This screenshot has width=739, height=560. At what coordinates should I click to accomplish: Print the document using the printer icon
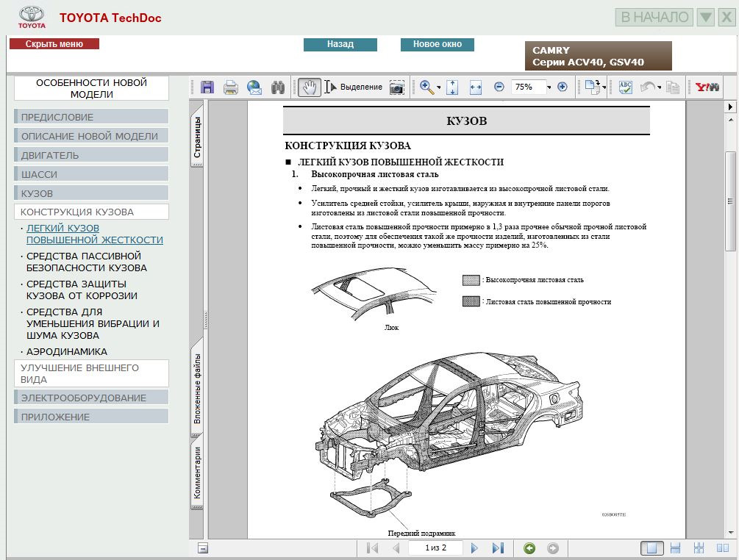coord(230,87)
